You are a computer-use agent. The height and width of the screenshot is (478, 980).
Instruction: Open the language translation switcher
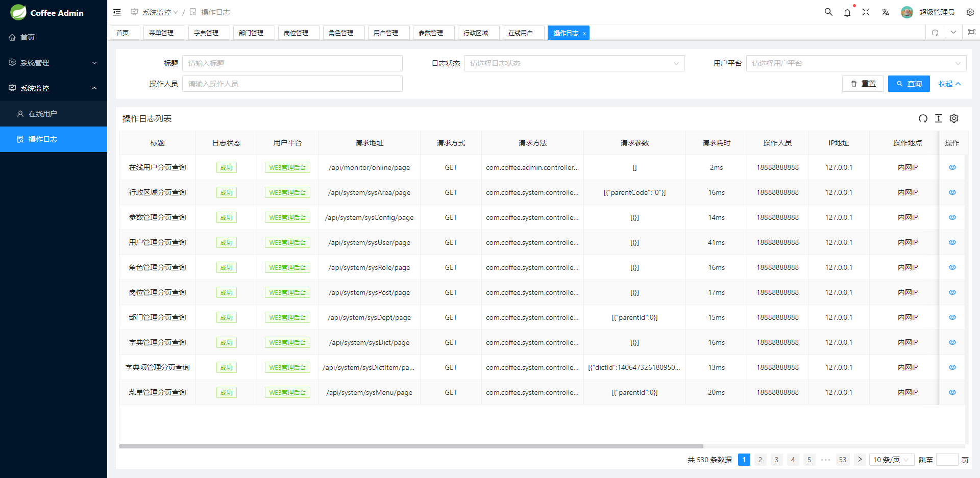tap(886, 12)
